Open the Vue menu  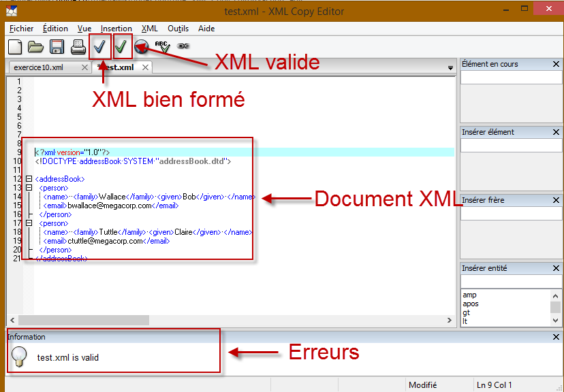pyautogui.click(x=84, y=29)
